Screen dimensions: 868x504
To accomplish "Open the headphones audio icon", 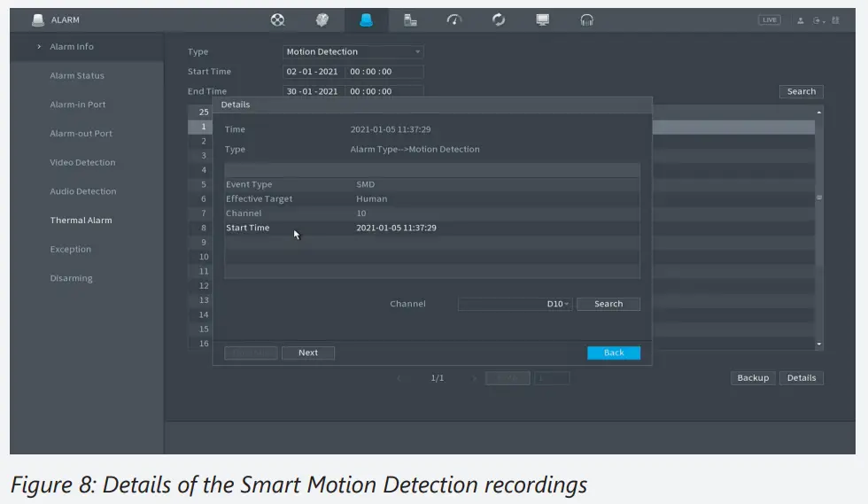I will tap(586, 19).
